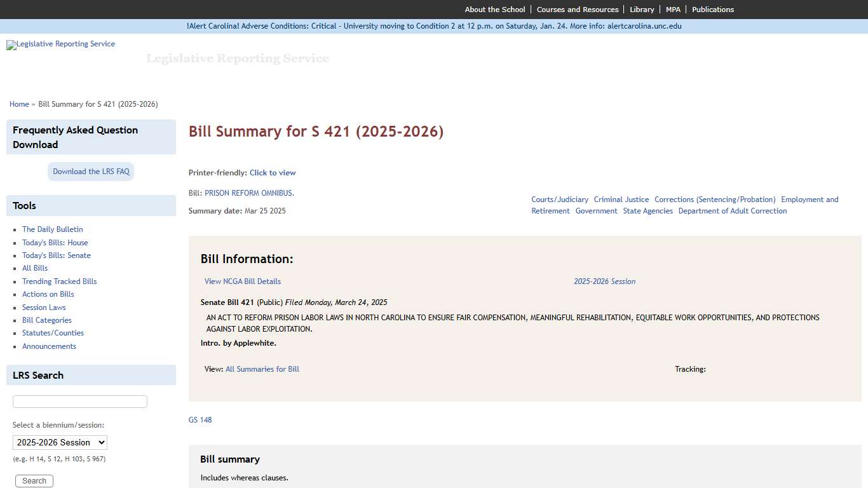Select The Daily Bulletin from Tools

tap(53, 229)
